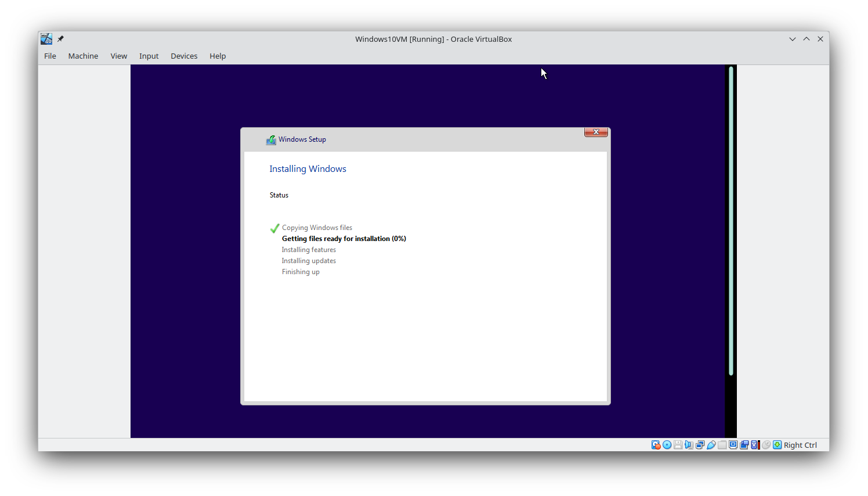Click the network adapter status icon
868x496 pixels.
point(700,445)
